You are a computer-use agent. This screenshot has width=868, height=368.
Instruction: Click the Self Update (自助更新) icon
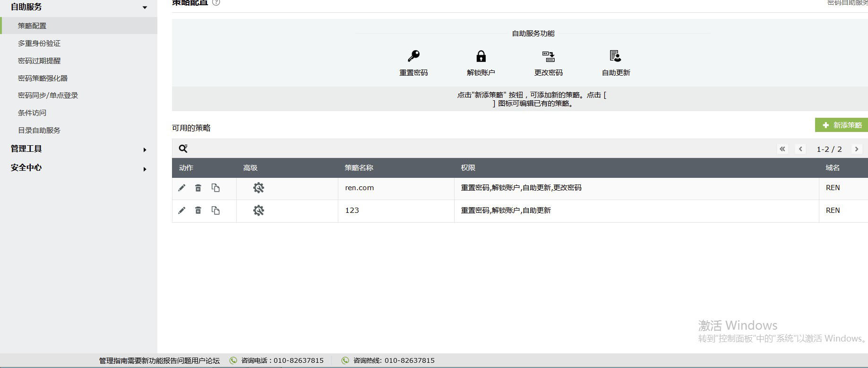point(615,56)
